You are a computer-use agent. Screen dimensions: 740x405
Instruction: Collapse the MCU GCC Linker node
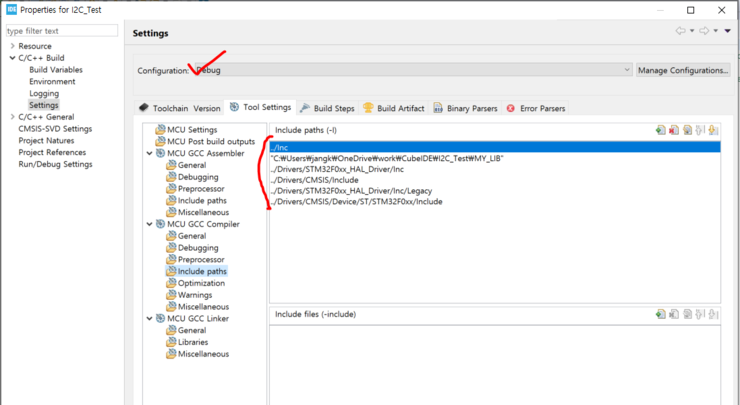click(x=149, y=318)
